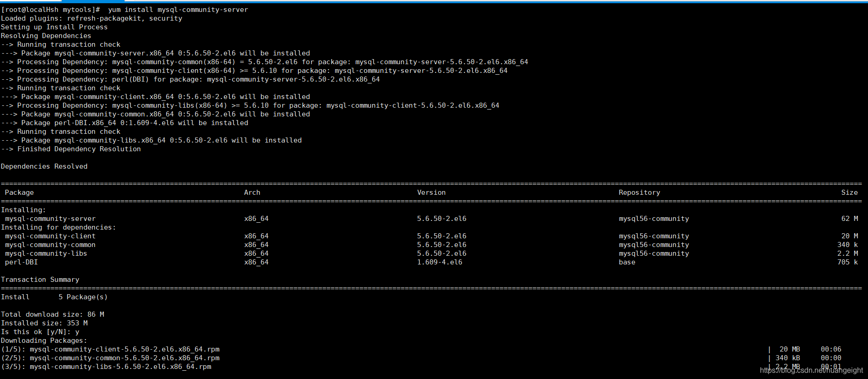Click the 'Installing:' label
Viewport: 868px width, 379px height.
23,210
